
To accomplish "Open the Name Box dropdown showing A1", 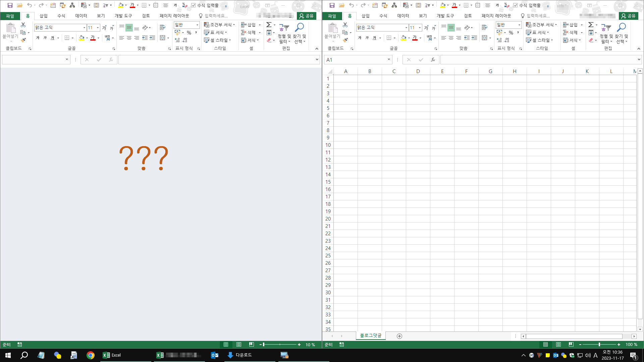I will point(389,60).
